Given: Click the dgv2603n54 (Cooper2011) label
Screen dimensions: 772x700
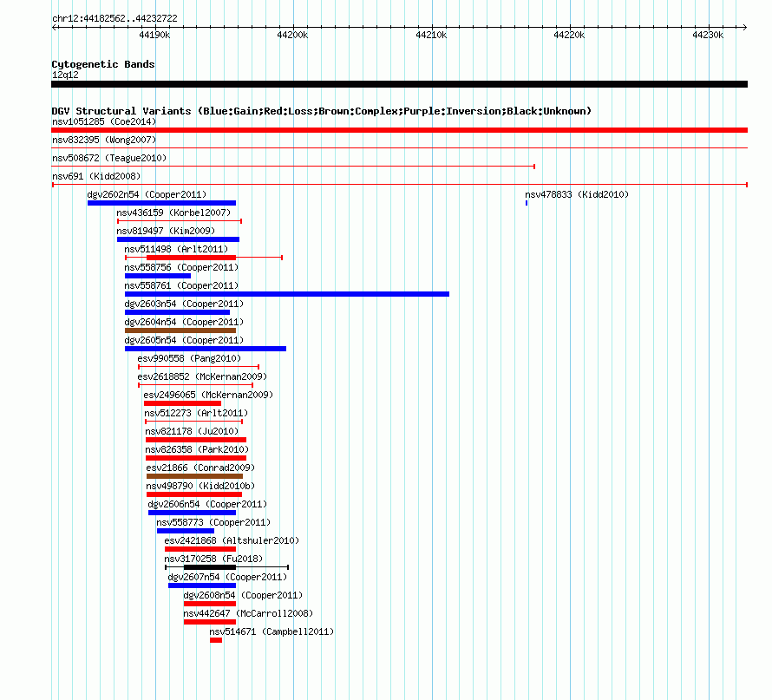Looking at the screenshot, I should click(x=184, y=304).
